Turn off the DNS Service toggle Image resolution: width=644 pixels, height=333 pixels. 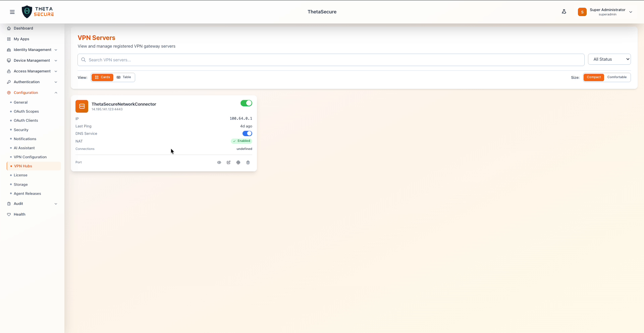[247, 133]
